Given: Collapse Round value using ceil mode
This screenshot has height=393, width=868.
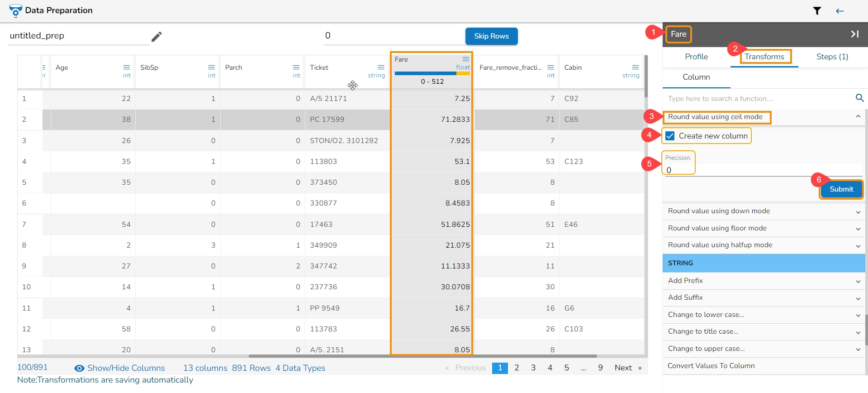Looking at the screenshot, I should click(858, 117).
